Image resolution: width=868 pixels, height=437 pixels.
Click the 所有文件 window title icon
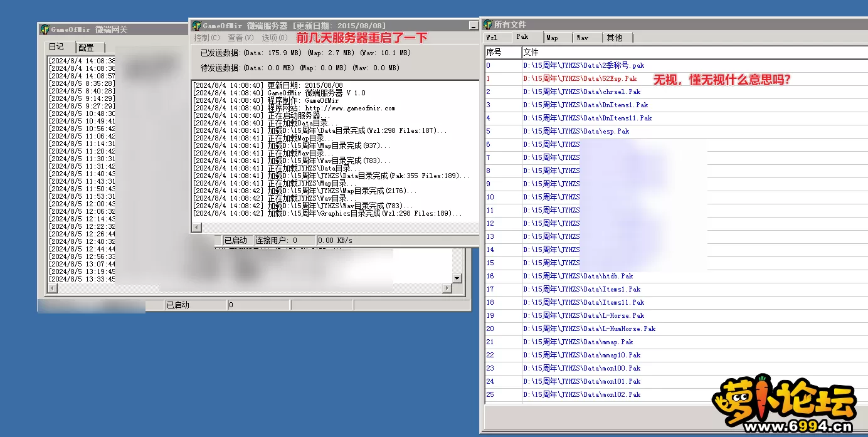pos(488,24)
